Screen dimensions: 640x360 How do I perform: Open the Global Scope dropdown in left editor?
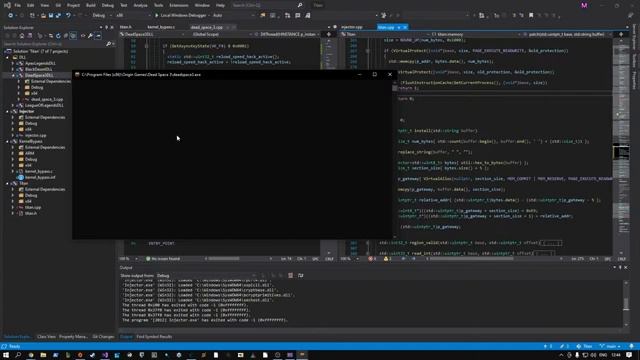pyautogui.click(x=221, y=34)
